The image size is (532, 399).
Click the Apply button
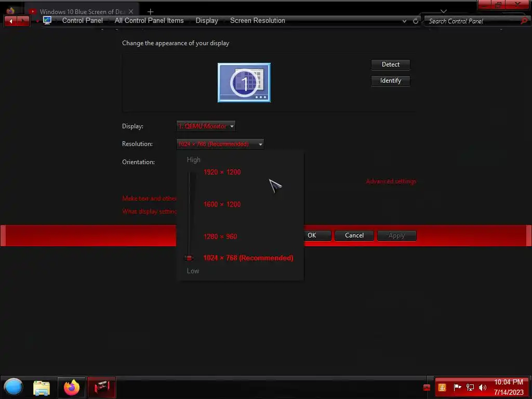(396, 235)
